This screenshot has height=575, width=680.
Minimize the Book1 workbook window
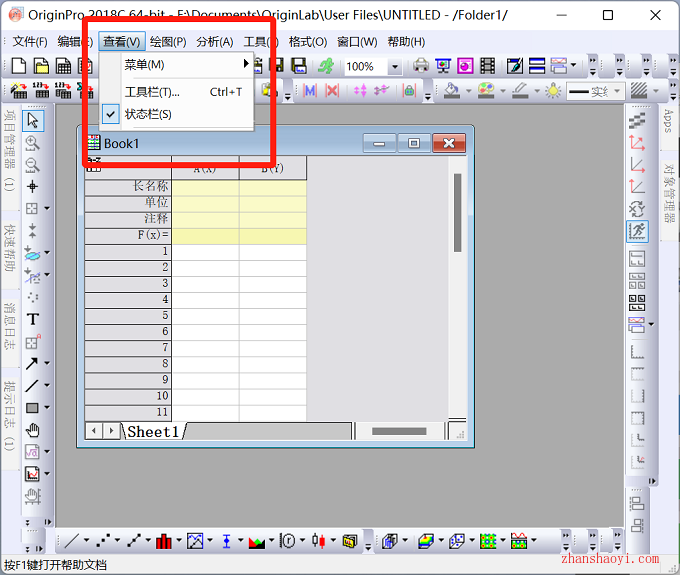coord(379,144)
